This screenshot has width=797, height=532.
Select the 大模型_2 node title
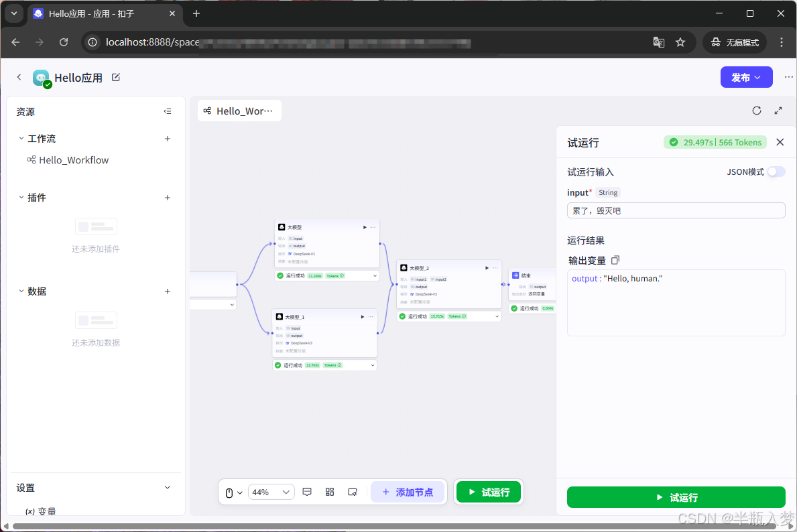click(420, 268)
